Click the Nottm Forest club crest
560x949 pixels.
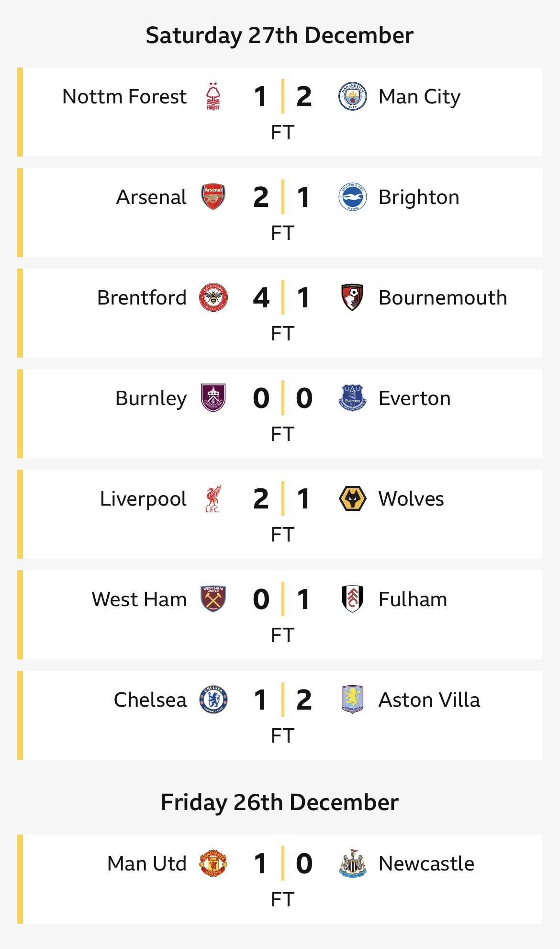click(213, 96)
